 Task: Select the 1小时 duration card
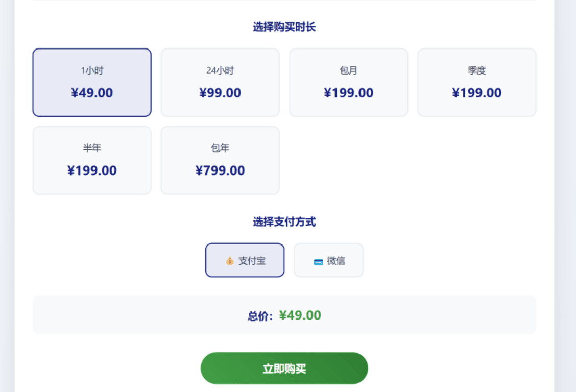coord(92,82)
